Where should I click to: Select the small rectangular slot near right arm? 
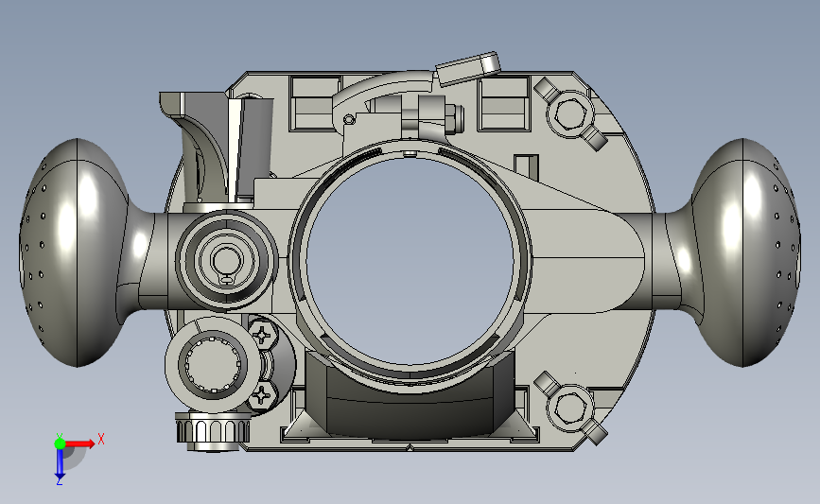[x=526, y=166]
